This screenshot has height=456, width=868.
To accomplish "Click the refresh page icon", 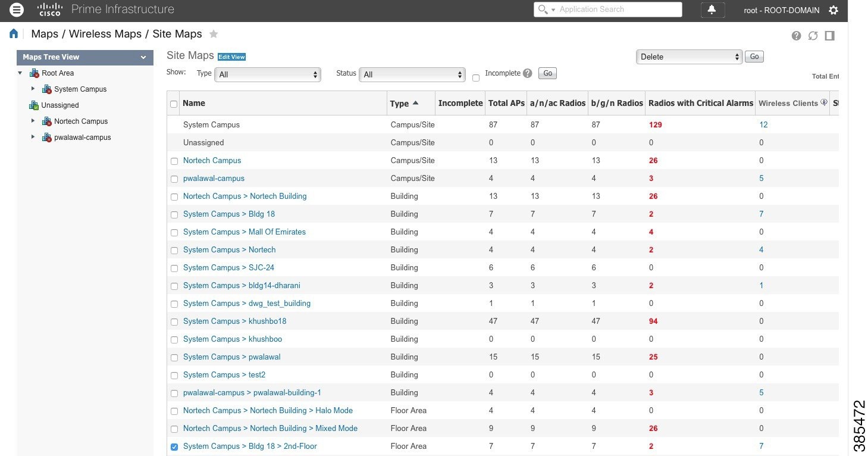I will (x=813, y=36).
